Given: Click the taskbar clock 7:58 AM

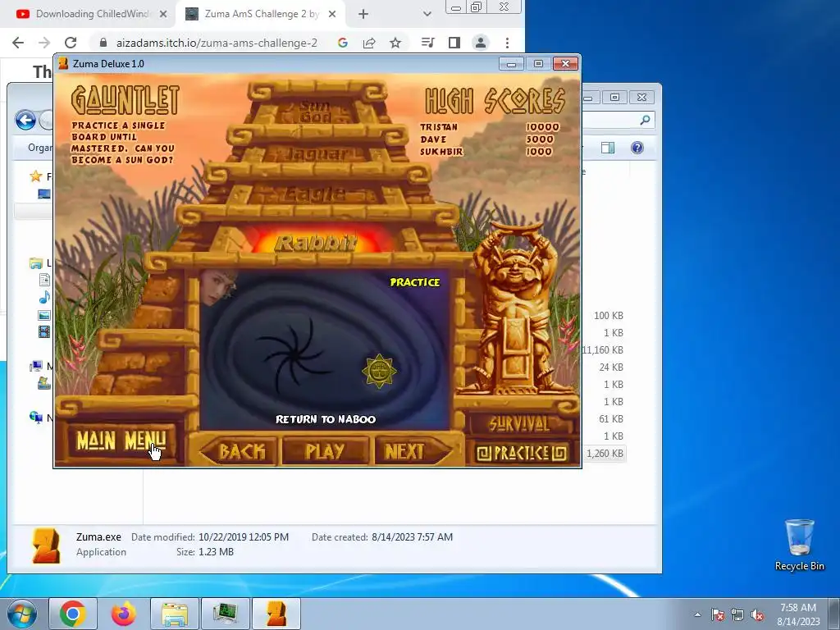Looking at the screenshot, I should (798, 614).
